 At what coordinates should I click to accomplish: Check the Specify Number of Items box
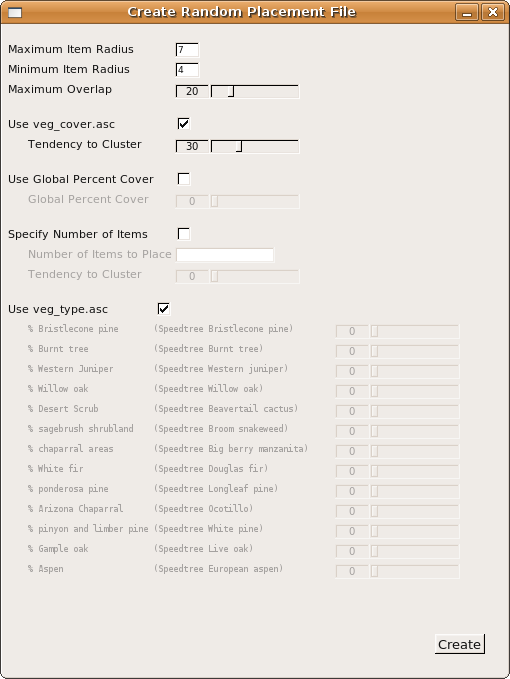[x=184, y=234]
